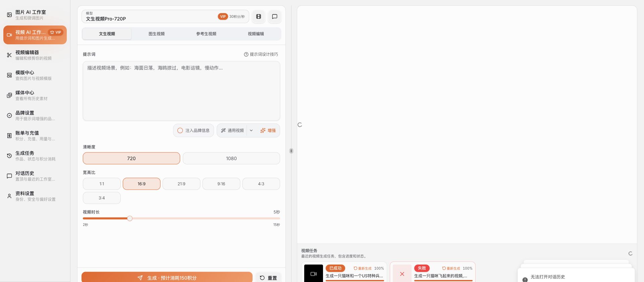Click the VIP badge in the model selector

coord(223,16)
